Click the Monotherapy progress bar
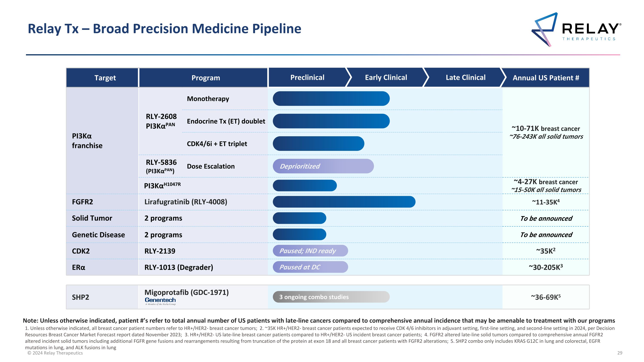The width and height of the screenshot is (644, 362). [x=331, y=99]
